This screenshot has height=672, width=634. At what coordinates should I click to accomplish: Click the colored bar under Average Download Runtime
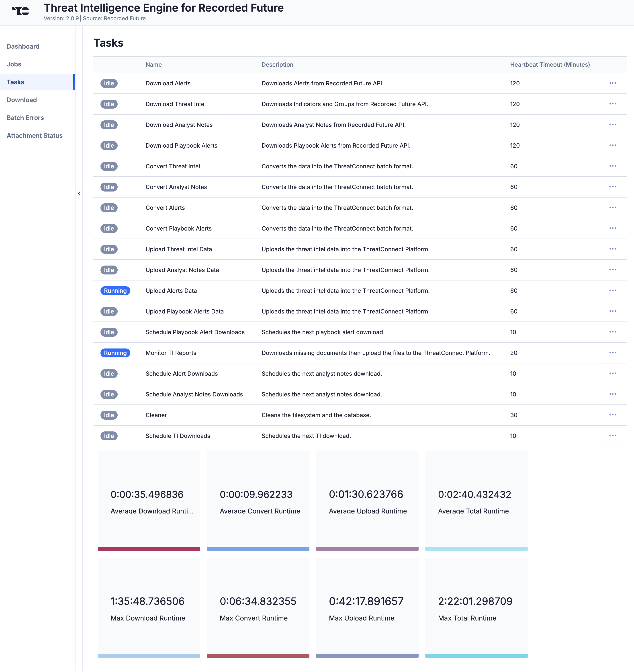[x=149, y=548]
